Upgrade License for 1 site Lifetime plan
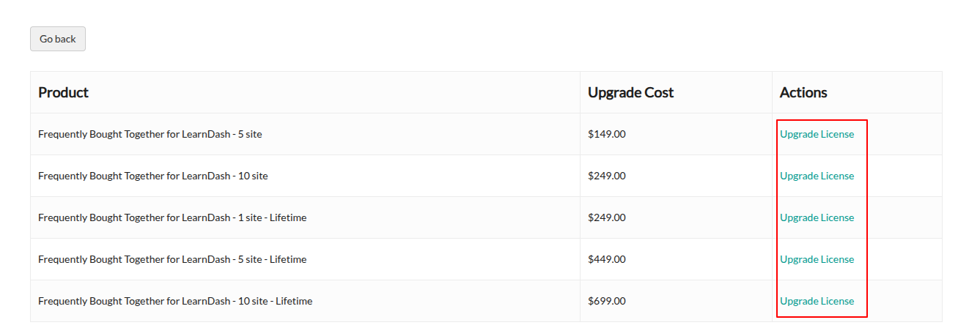980x328 pixels. pyautogui.click(x=817, y=217)
